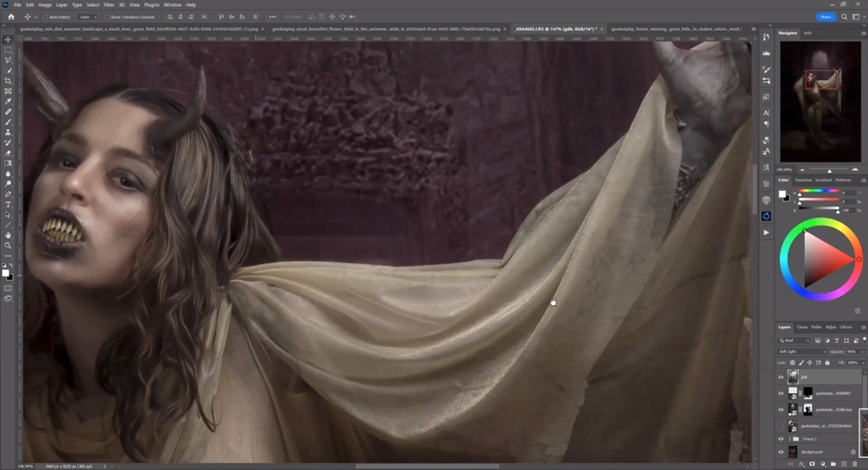868x470 pixels.
Task: Add a layer style with fx icon
Action: 801,464
